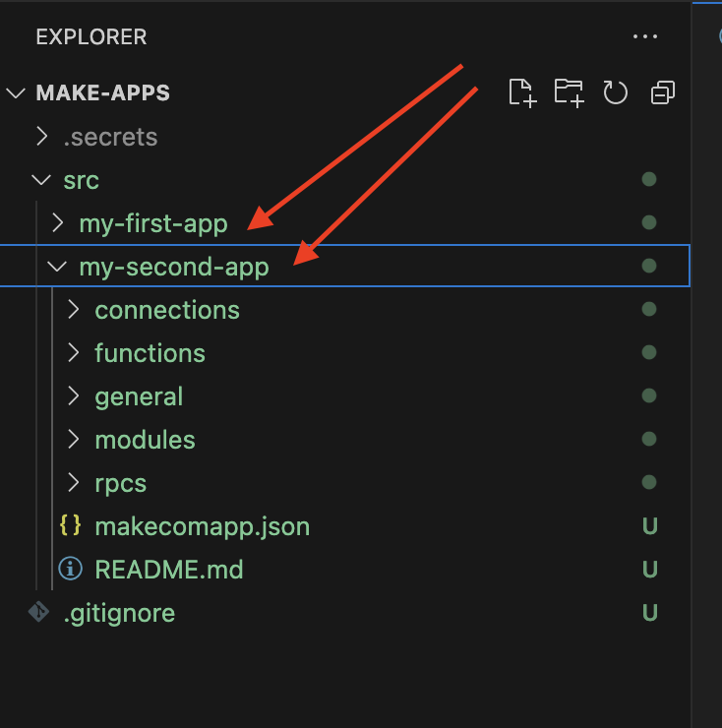Open the general folder
Image resolution: width=722 pixels, height=728 pixels.
139,396
